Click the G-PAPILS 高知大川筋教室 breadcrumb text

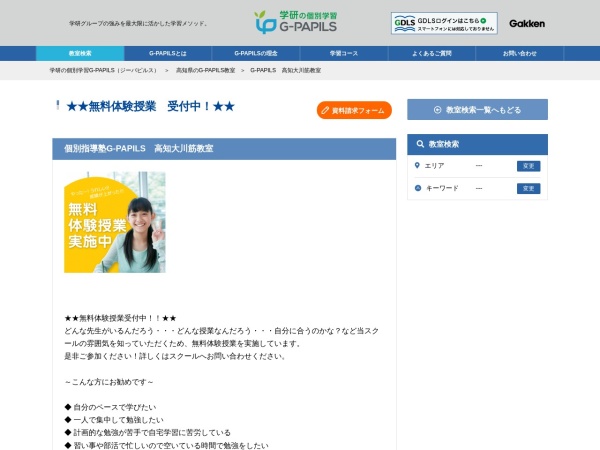285,70
